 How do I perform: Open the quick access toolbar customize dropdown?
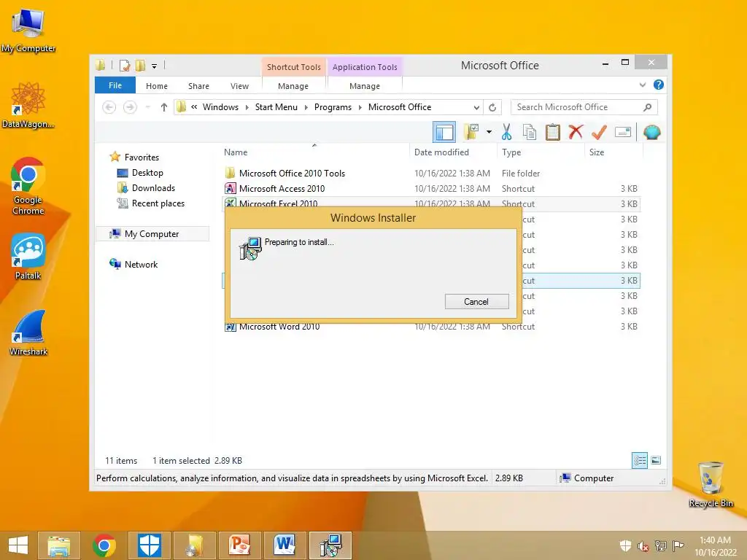[x=155, y=66]
